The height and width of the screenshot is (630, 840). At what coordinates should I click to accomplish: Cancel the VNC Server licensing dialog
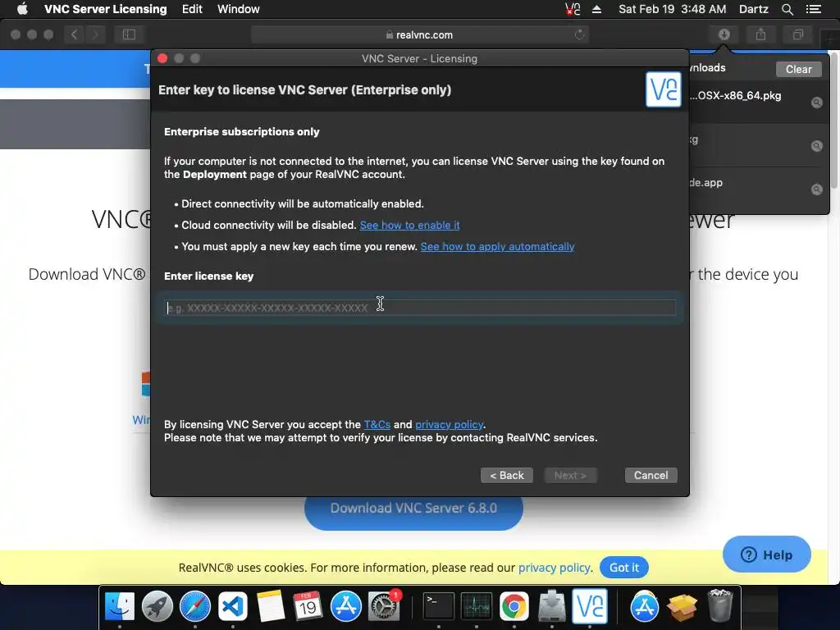click(x=651, y=475)
